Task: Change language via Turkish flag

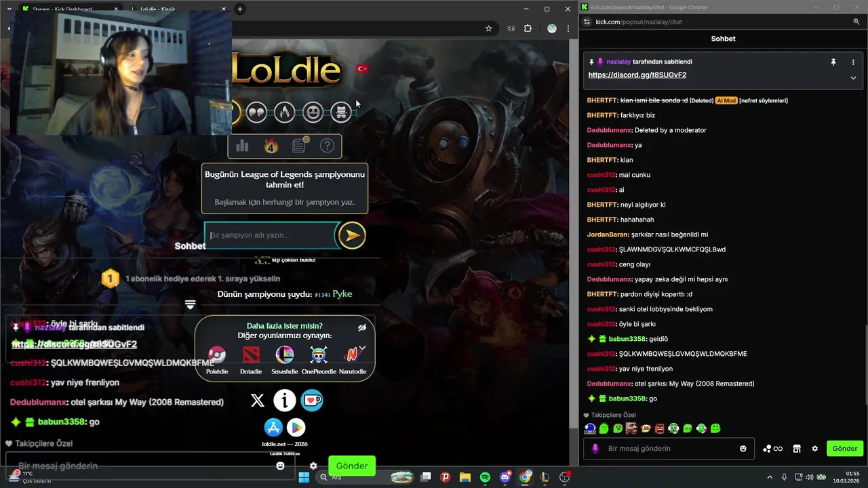Action: coord(362,68)
